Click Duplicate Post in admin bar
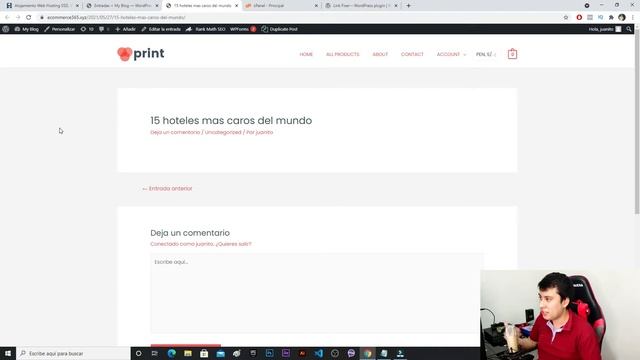The width and height of the screenshot is (640, 360). click(280, 29)
